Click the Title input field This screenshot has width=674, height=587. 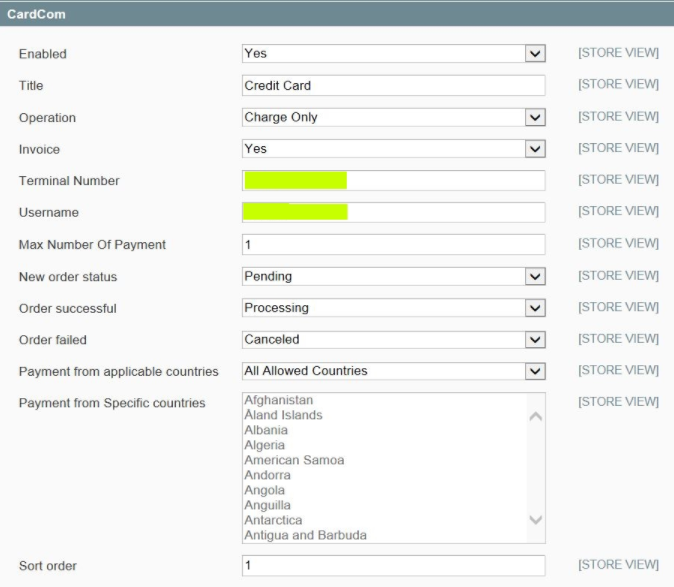[393, 85]
